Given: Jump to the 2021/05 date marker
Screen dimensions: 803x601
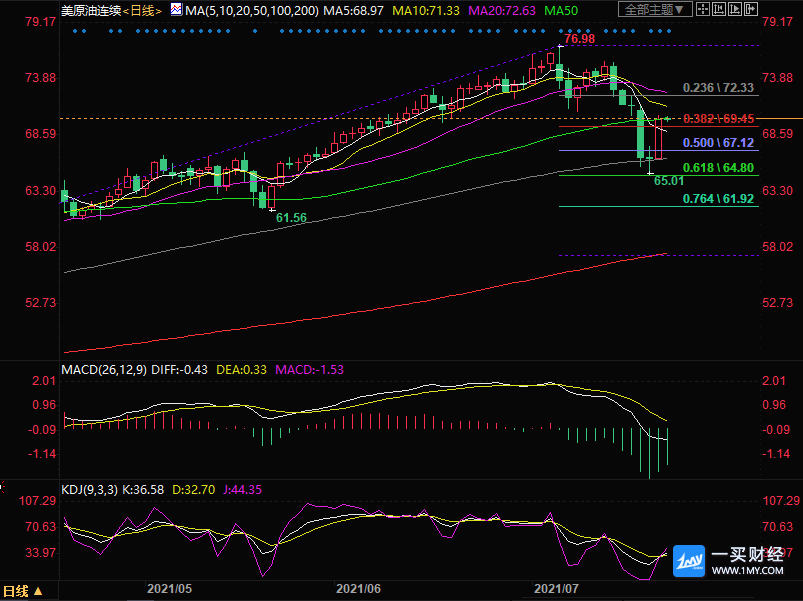Looking at the screenshot, I should 170,589.
